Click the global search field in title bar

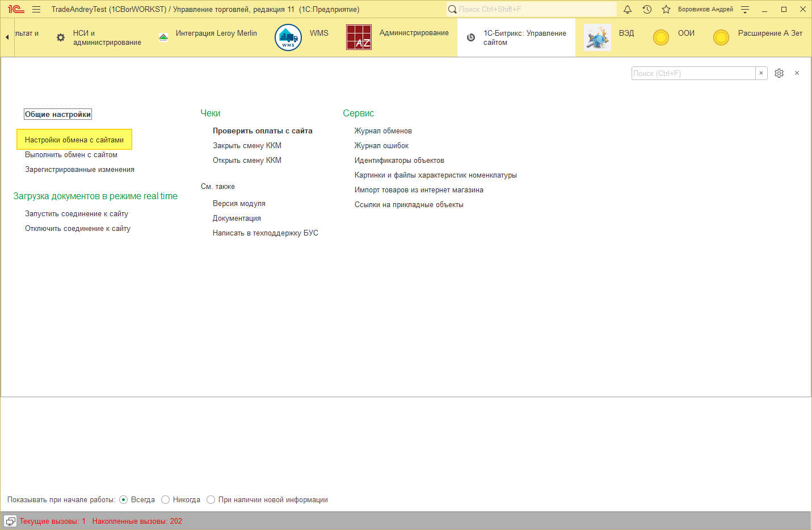[x=533, y=9]
